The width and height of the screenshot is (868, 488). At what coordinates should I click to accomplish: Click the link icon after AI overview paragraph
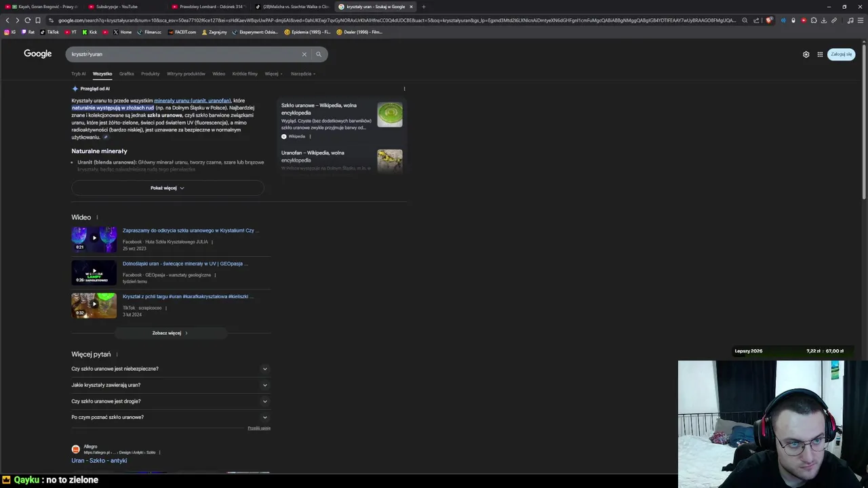[x=105, y=137]
